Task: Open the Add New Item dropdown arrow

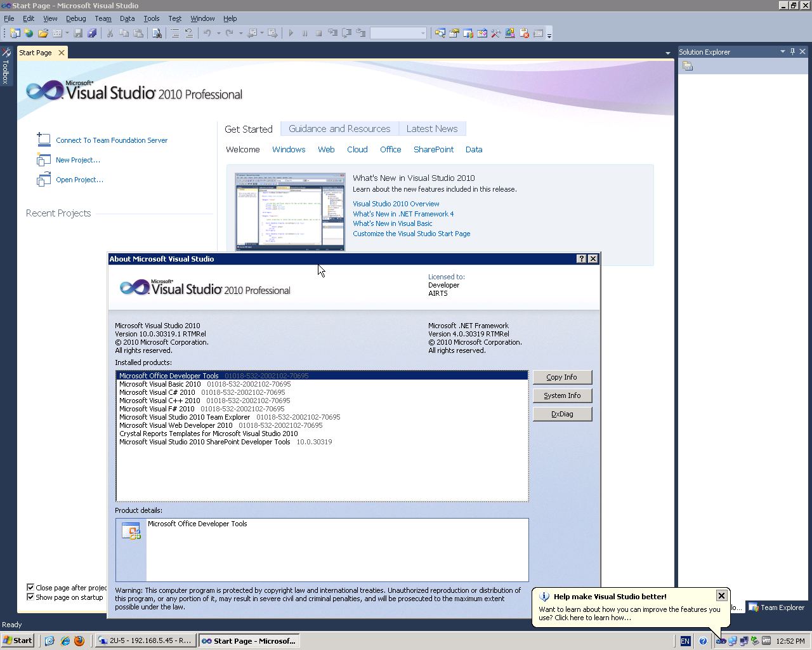Action: 67,33
